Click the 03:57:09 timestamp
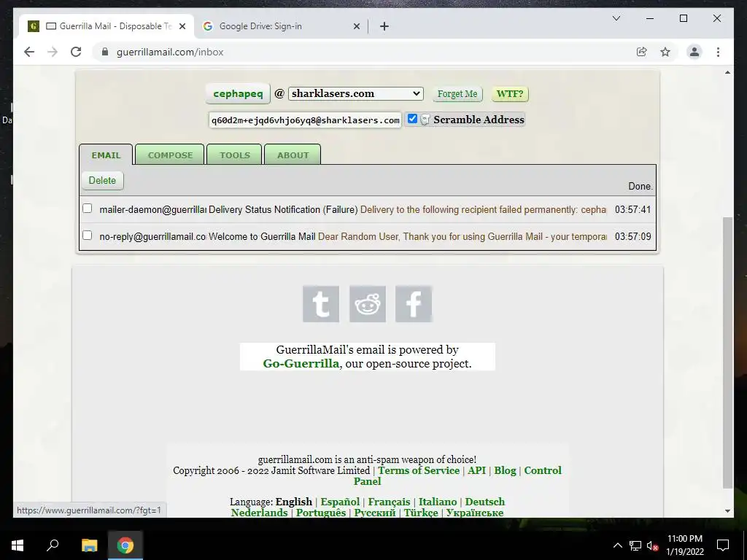 click(632, 237)
